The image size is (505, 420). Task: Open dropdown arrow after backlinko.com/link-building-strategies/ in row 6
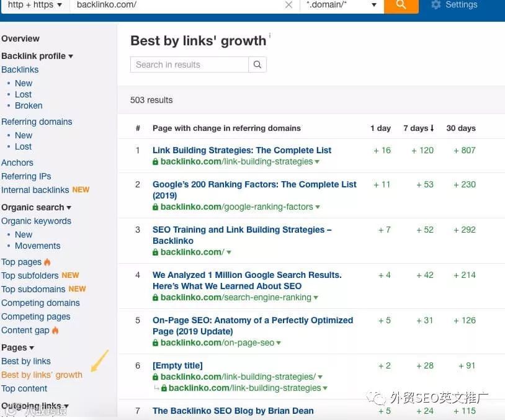click(x=320, y=377)
